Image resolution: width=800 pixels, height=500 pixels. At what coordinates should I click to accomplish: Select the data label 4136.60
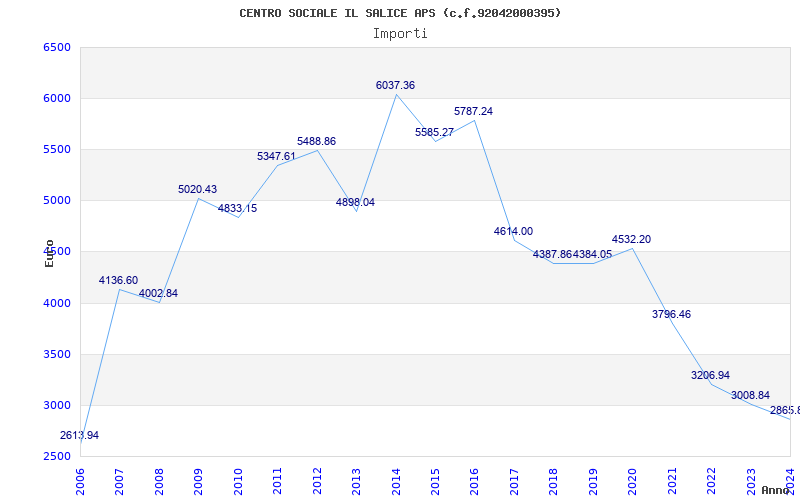[x=118, y=281]
